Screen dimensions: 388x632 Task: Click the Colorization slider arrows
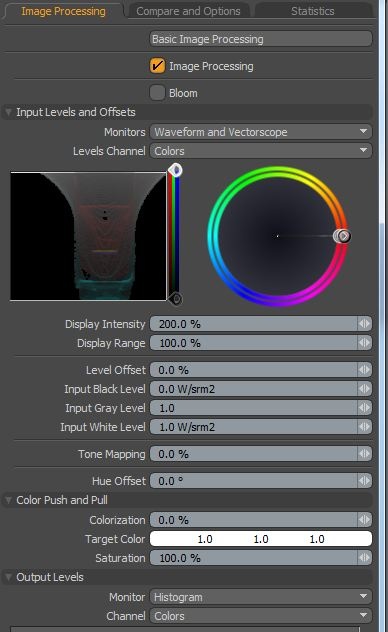tap(364, 520)
